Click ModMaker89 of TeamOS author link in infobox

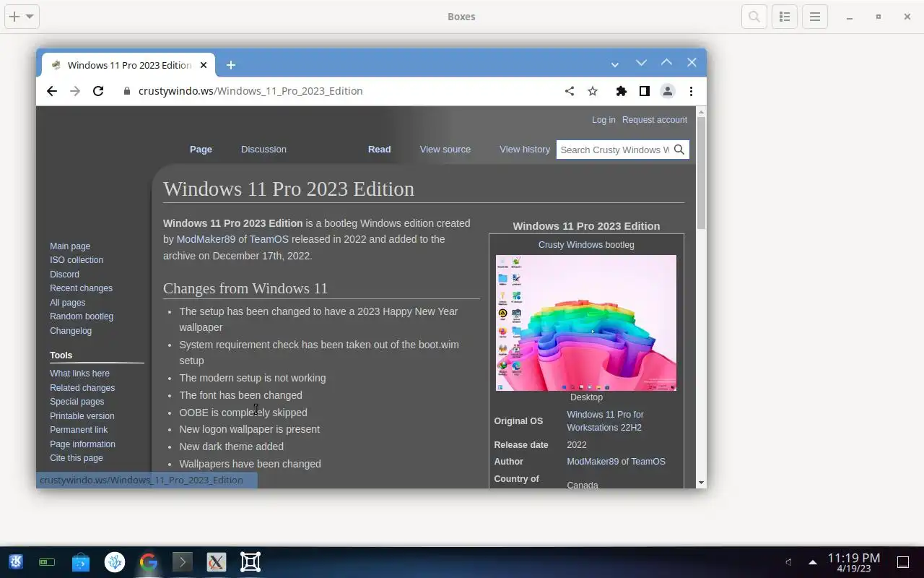[616, 462]
